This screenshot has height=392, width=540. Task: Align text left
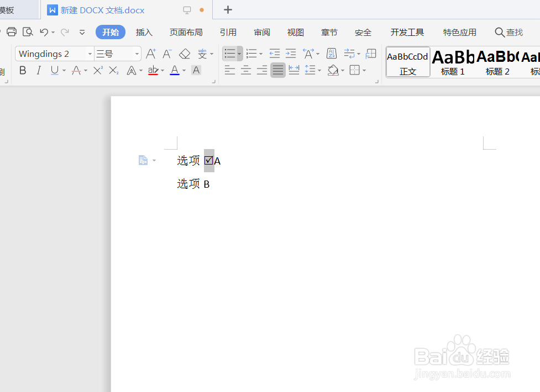point(230,71)
